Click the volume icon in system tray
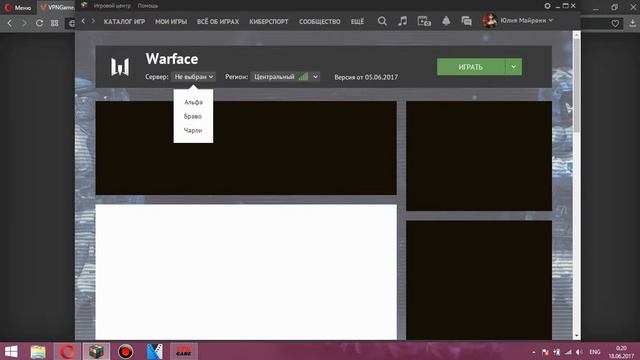The width and height of the screenshot is (640, 360). point(579,352)
